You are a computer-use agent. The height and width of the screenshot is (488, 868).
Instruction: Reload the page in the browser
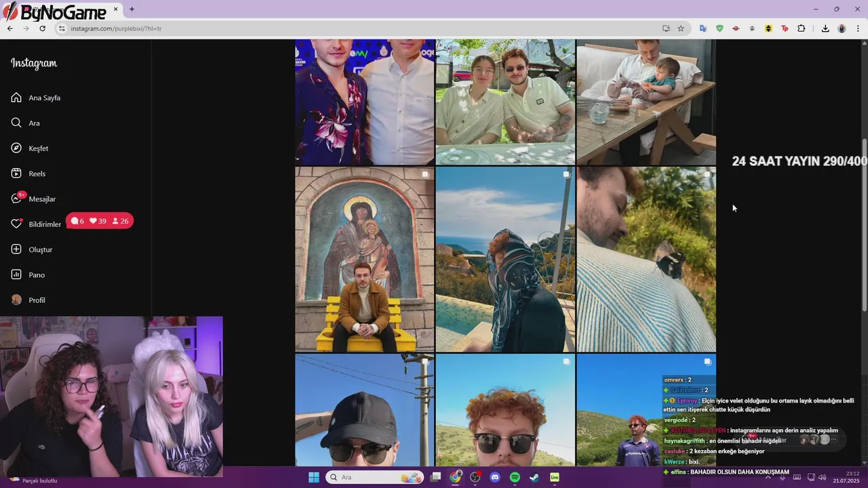click(42, 28)
